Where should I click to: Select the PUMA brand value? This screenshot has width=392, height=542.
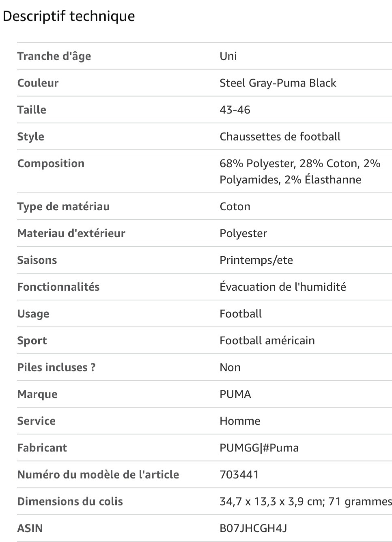pos(235,394)
